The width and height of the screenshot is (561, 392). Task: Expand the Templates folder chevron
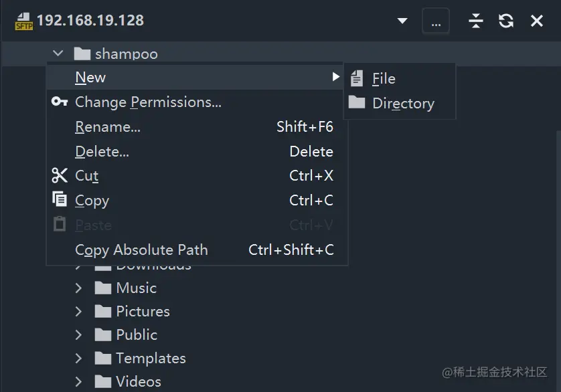click(x=78, y=359)
